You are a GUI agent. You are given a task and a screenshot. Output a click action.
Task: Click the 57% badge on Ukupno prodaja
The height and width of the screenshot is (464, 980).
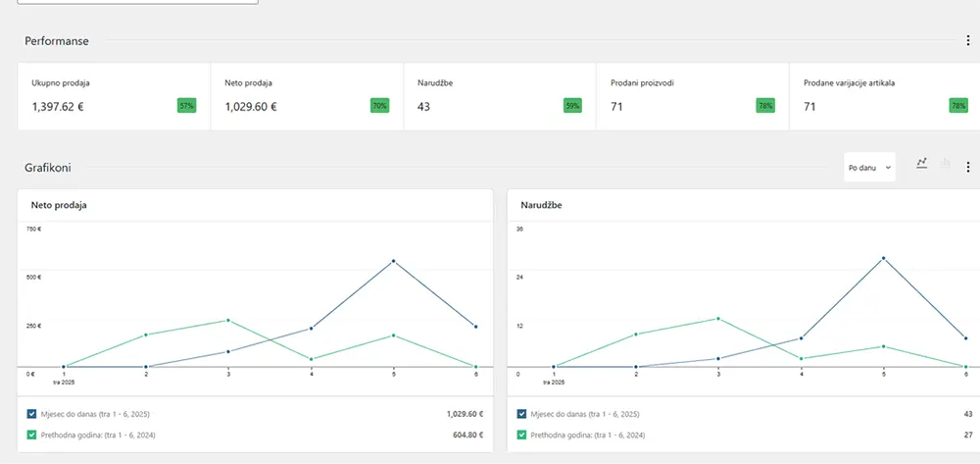pyautogui.click(x=186, y=106)
